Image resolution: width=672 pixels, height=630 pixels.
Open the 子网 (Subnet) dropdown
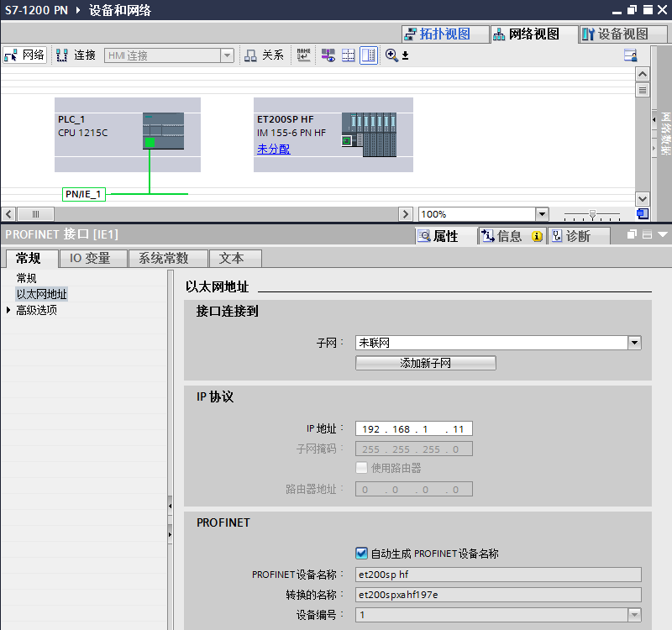(x=634, y=343)
